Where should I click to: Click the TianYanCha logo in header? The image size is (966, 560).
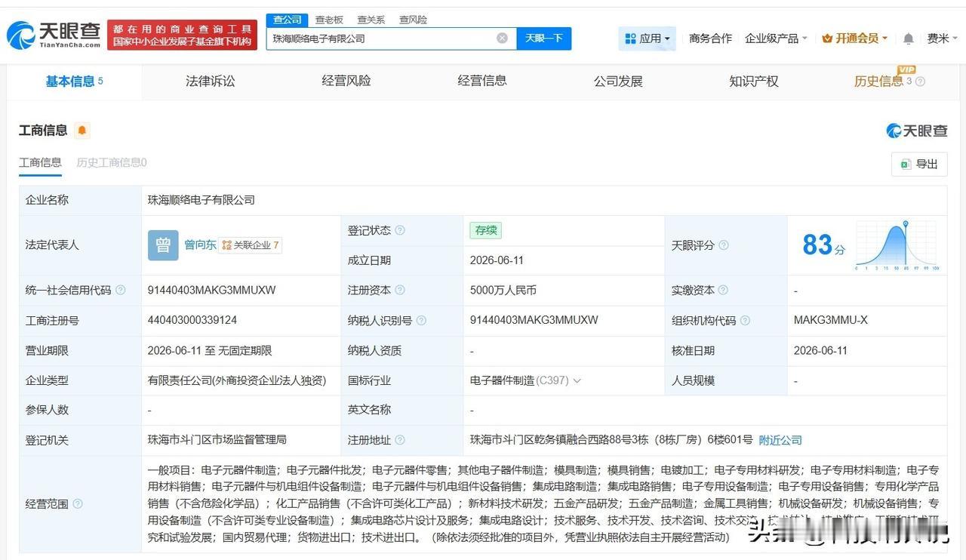tap(53, 35)
